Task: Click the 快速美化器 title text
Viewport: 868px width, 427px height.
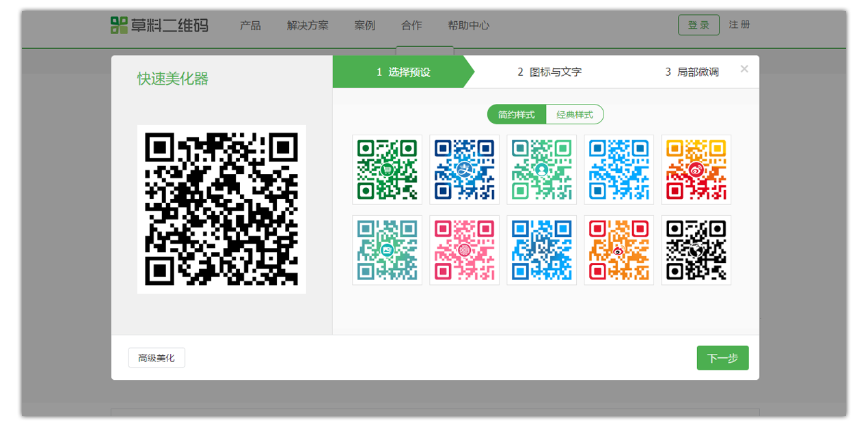Action: (172, 79)
